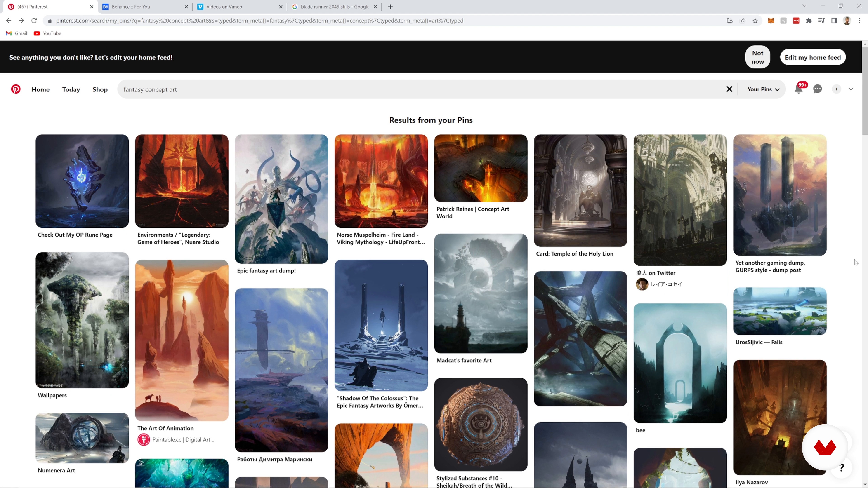
Task: Open the UrosSljivic Falls pin image
Action: point(780,311)
